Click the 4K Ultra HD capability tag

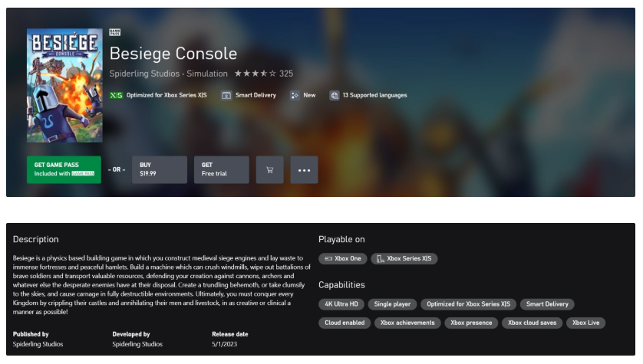tap(341, 304)
